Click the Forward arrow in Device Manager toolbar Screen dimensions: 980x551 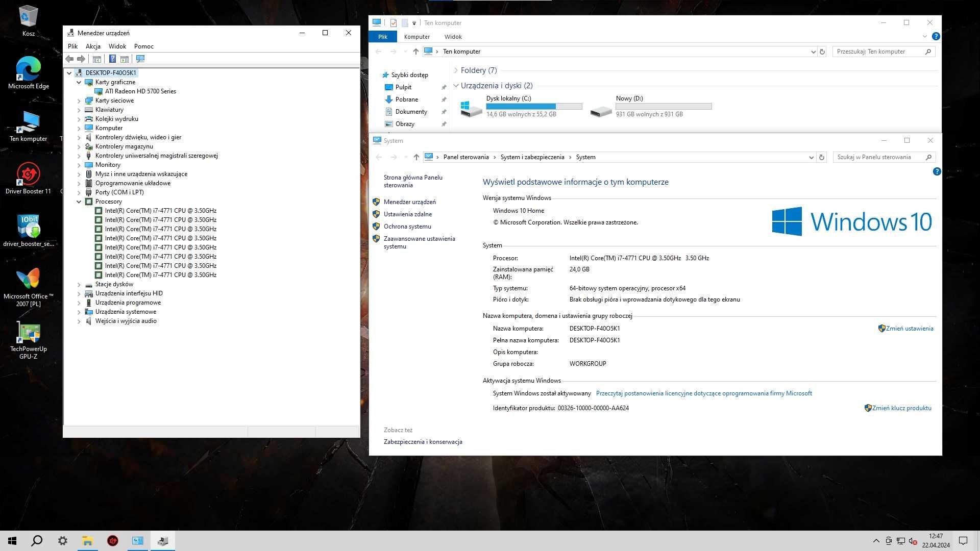pyautogui.click(x=81, y=59)
